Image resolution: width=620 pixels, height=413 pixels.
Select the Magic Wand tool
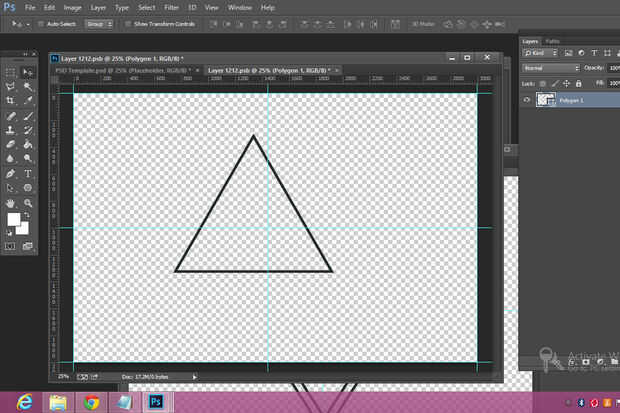[x=28, y=86]
